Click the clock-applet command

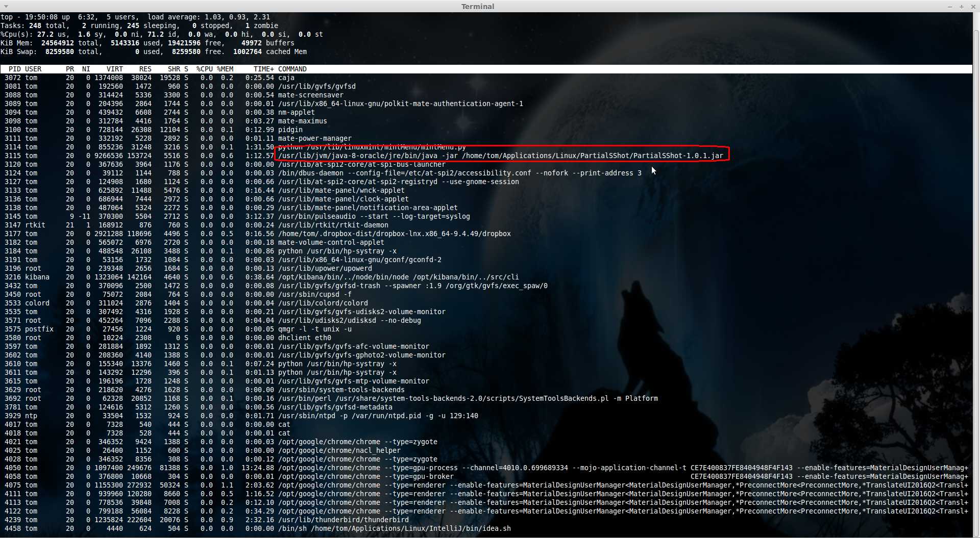(343, 199)
